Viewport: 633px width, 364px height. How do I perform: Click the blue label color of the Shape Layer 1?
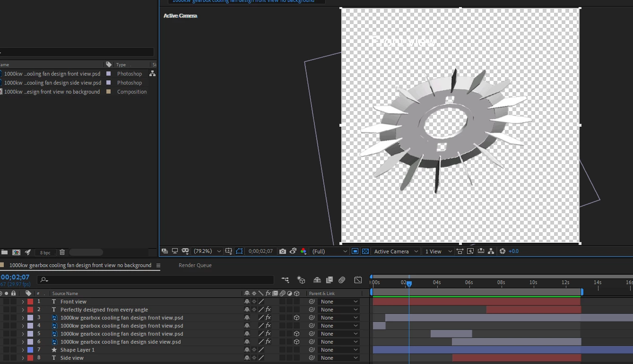[x=30, y=350]
